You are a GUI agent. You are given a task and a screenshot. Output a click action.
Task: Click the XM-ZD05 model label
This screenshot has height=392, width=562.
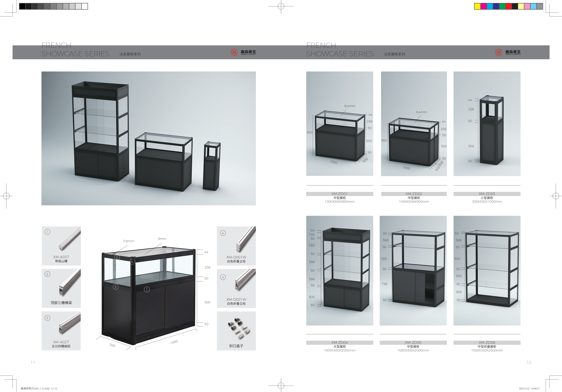[413, 343]
